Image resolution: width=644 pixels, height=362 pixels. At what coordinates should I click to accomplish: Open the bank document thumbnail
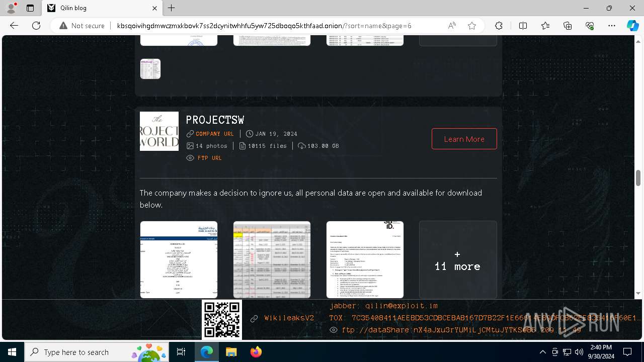[179, 259]
